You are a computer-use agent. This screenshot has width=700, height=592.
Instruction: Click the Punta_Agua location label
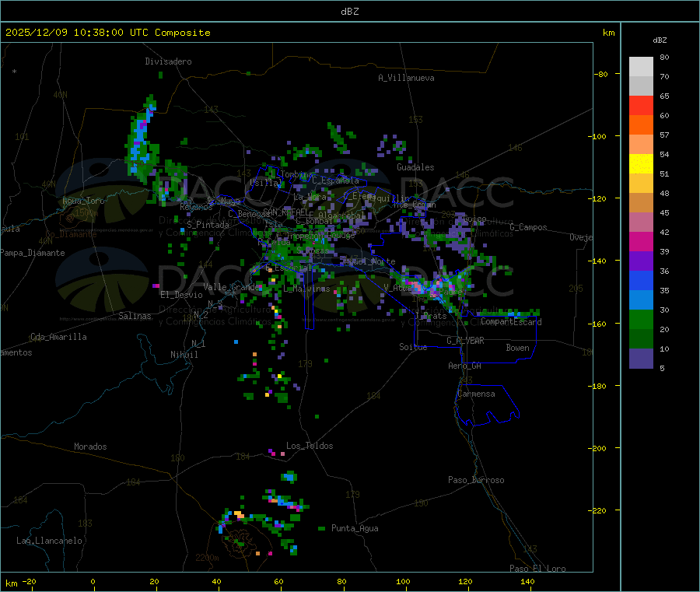point(355,528)
